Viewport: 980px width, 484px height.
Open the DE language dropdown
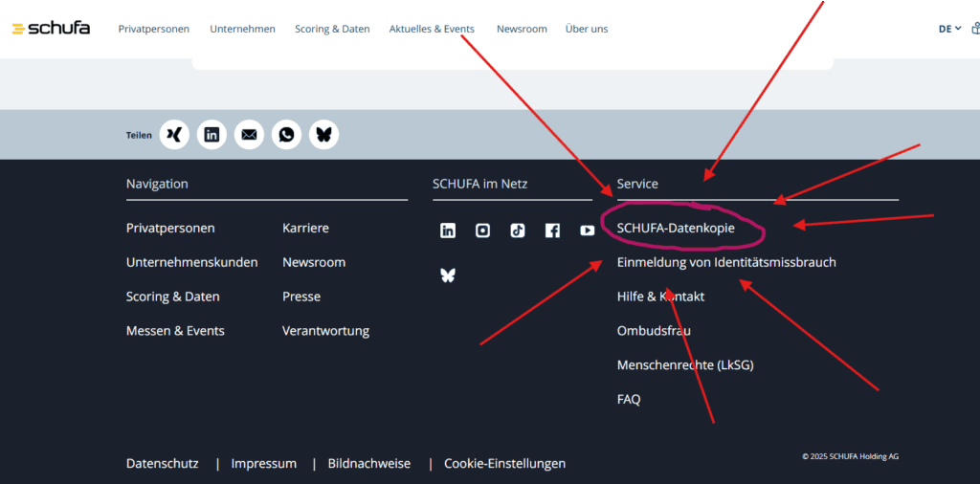pos(949,29)
